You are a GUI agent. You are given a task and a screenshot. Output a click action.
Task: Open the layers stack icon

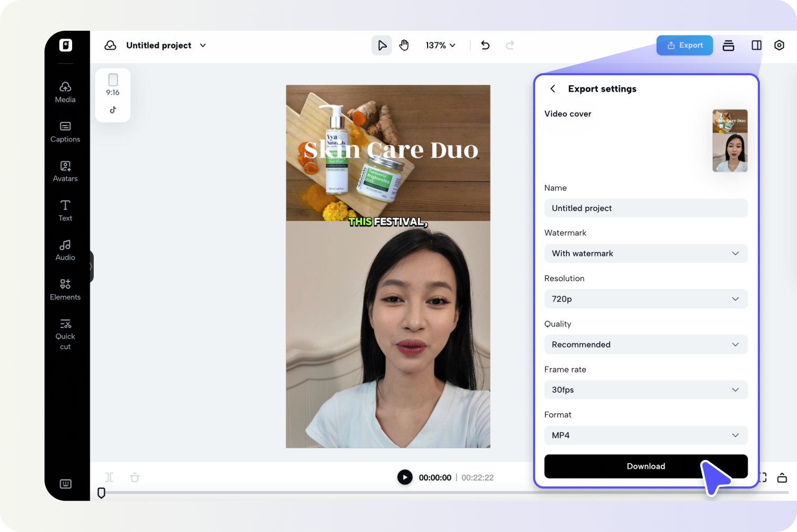(729, 46)
